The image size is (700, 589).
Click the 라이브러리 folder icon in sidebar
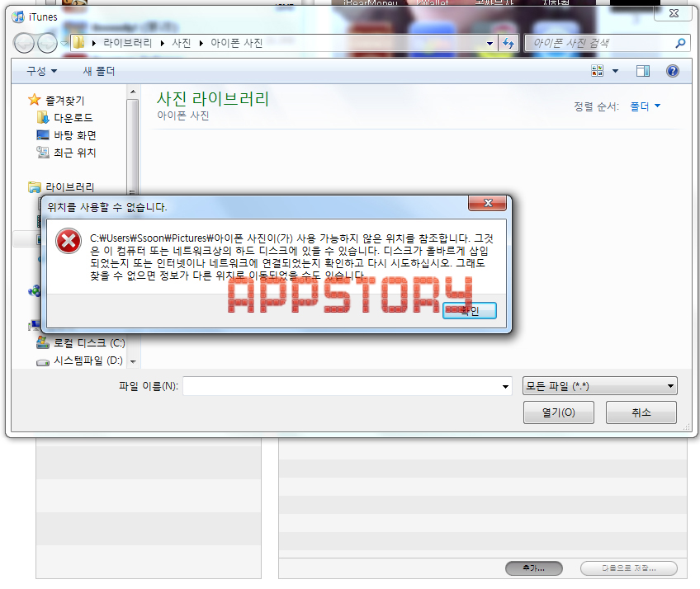pos(35,187)
